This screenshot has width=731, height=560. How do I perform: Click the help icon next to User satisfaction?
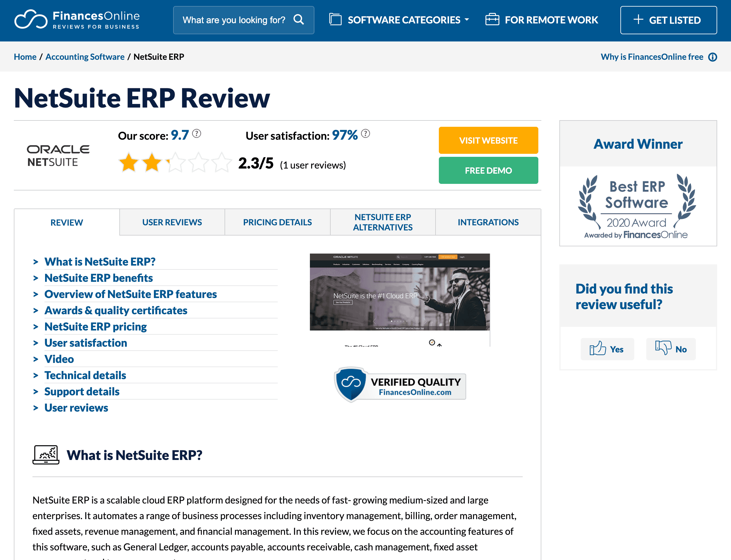(x=365, y=134)
